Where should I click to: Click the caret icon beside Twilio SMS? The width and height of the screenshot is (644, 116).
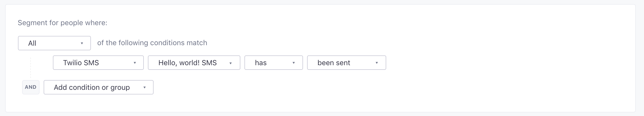pyautogui.click(x=135, y=63)
